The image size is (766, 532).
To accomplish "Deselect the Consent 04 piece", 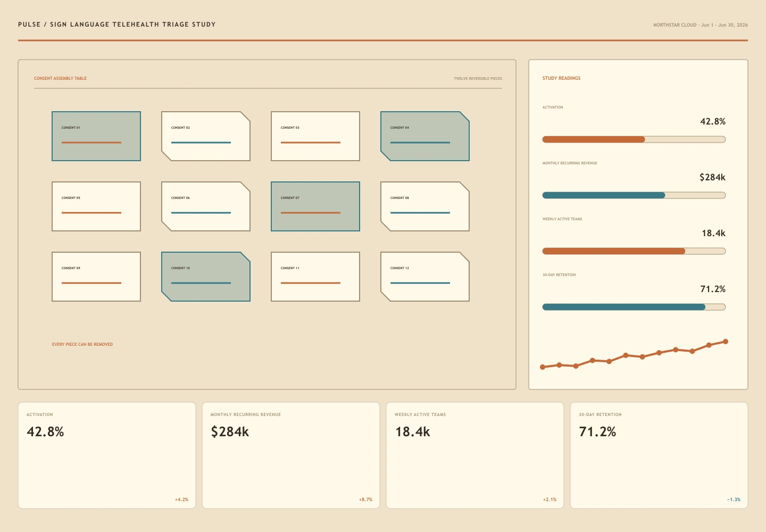I will coord(425,136).
